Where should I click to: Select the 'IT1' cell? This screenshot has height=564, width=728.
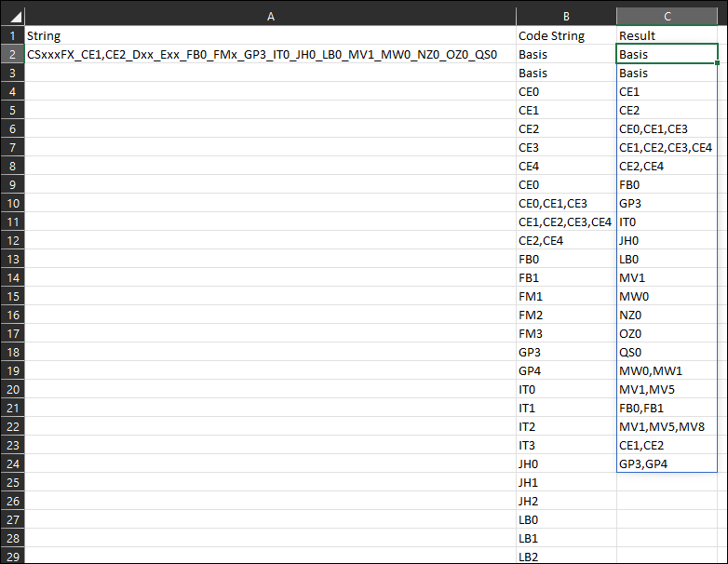click(566, 408)
